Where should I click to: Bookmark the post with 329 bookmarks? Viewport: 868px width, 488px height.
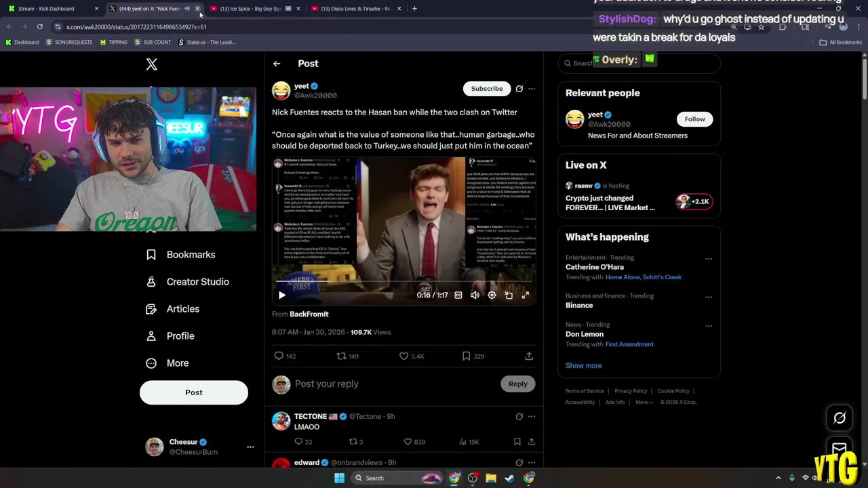click(473, 356)
